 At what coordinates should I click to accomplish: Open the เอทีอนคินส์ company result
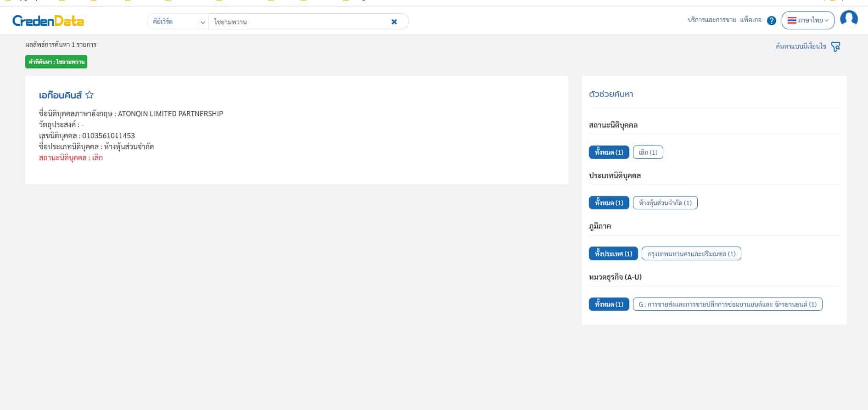[x=60, y=95]
